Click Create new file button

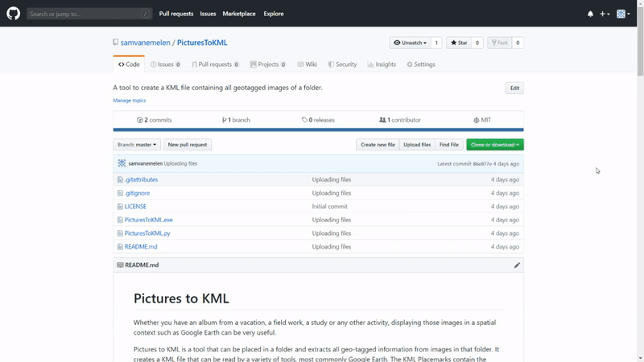click(378, 145)
